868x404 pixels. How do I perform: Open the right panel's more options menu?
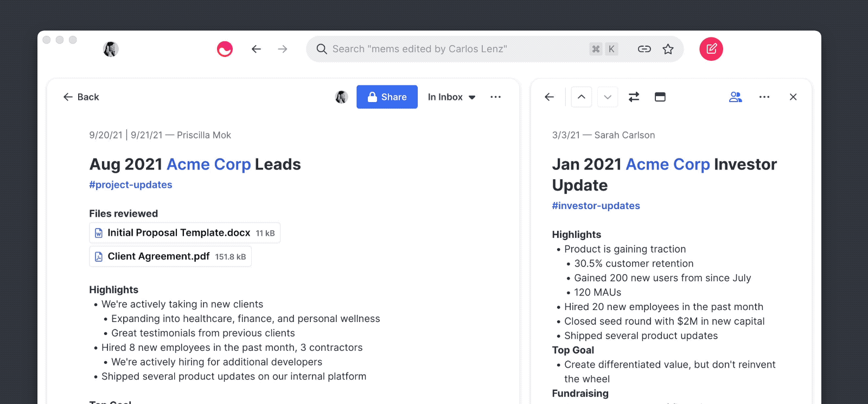click(764, 97)
